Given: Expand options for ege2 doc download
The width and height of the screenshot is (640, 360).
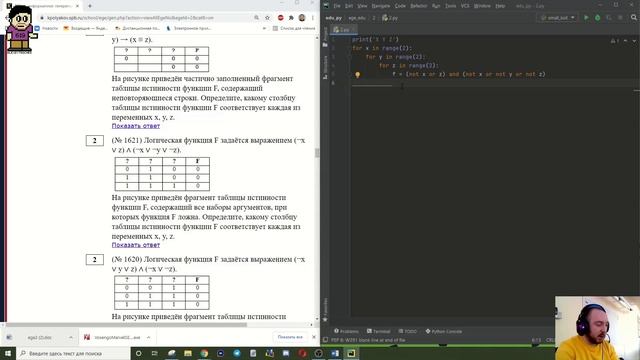Looking at the screenshot, I should [71, 337].
